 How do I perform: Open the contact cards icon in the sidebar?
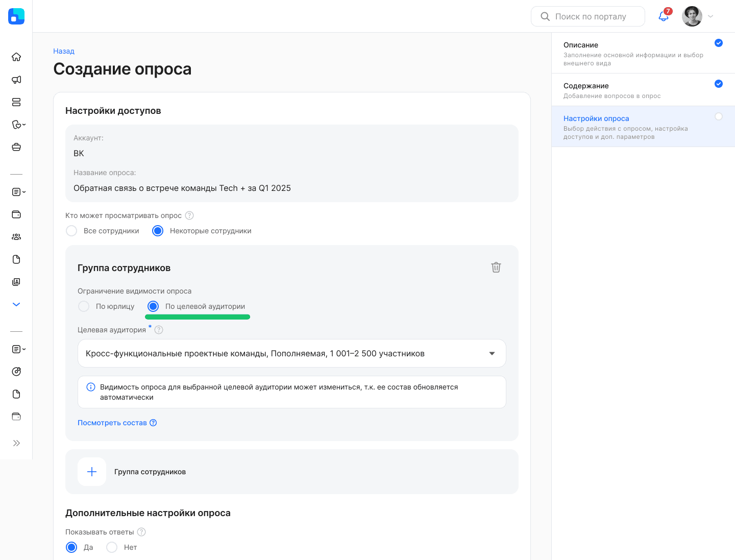tap(16, 282)
